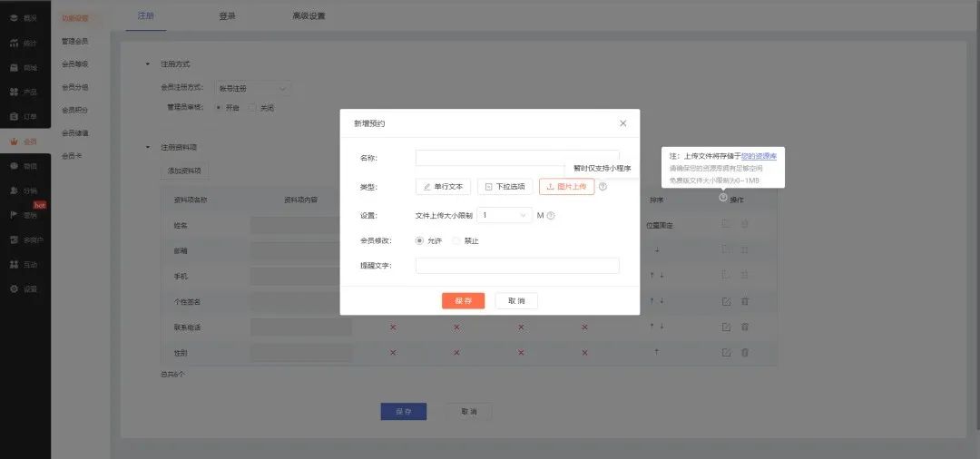Delete the 联系电话 row with trash icon
This screenshot has width=980, height=459.
click(745, 327)
